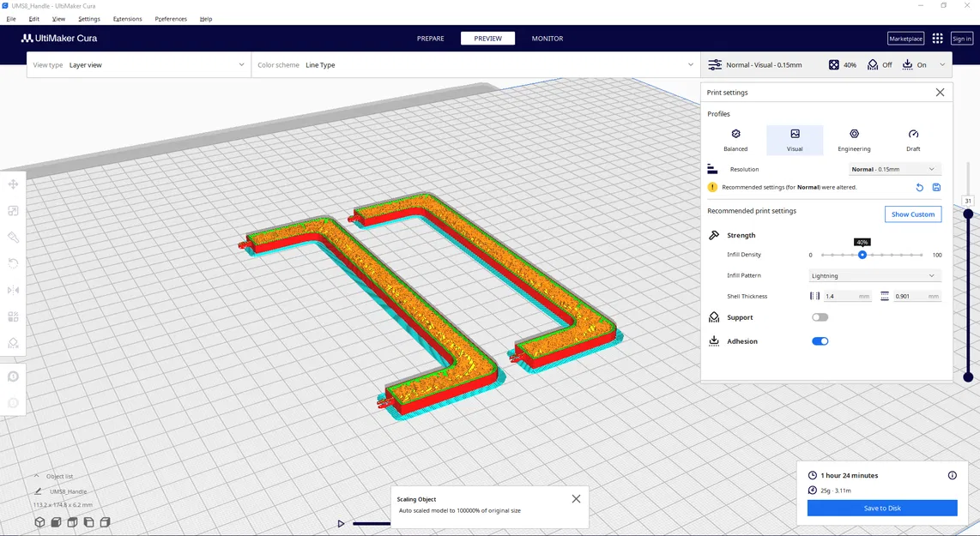Click the infill 40% icon in settings bar
This screenshot has height=536, width=980.
834,65
